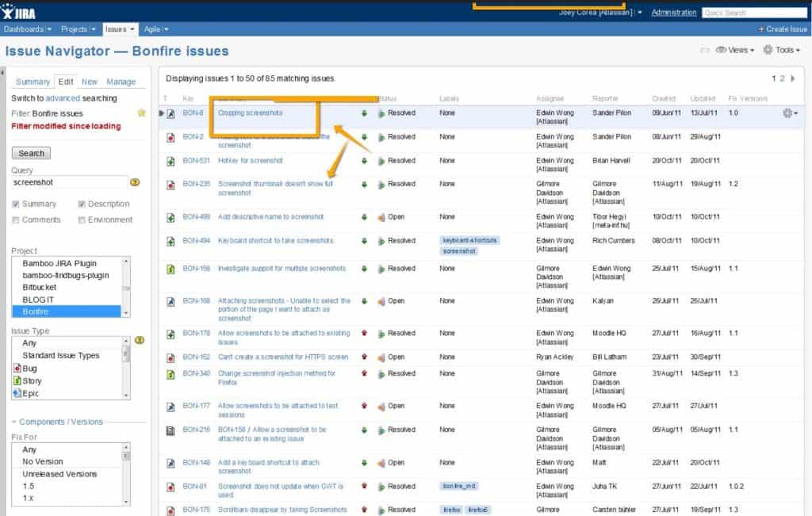
Task: Select Bug in the Issue Type list
Action: coord(67,369)
